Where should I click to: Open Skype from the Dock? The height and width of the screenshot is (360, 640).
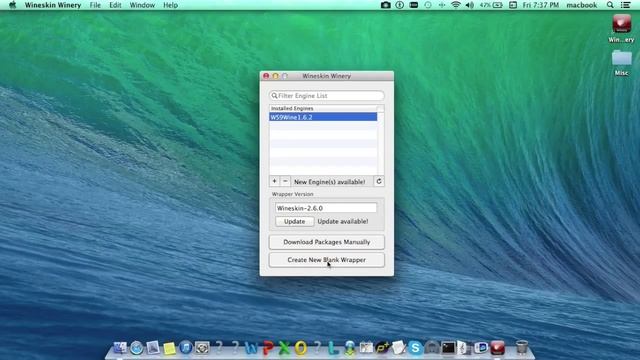[415, 348]
